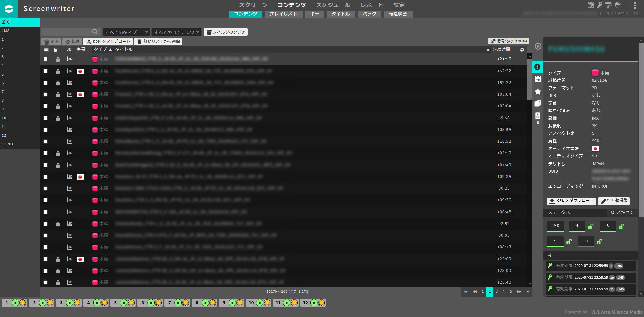Click KDM をアップロード button
644x317 pixels.
click(108, 42)
